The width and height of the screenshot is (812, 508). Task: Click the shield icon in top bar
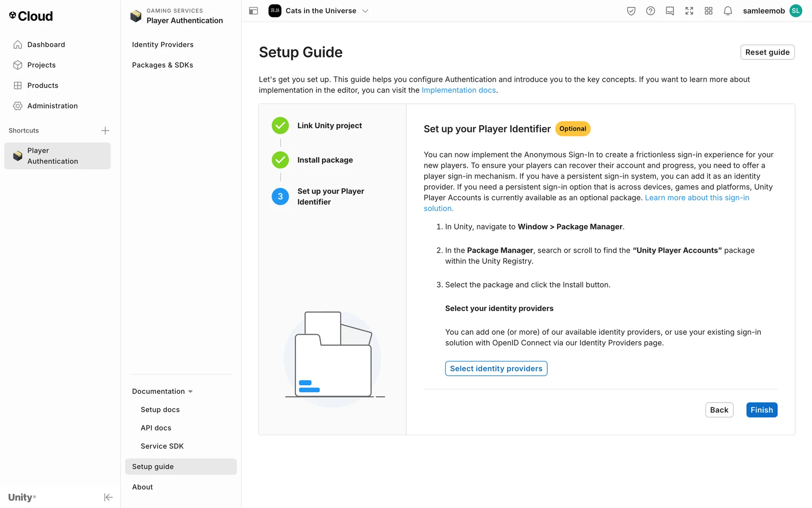(x=631, y=11)
